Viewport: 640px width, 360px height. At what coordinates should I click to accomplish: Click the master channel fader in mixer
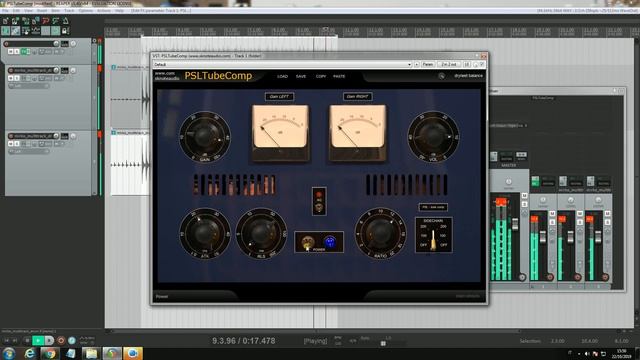click(515, 224)
